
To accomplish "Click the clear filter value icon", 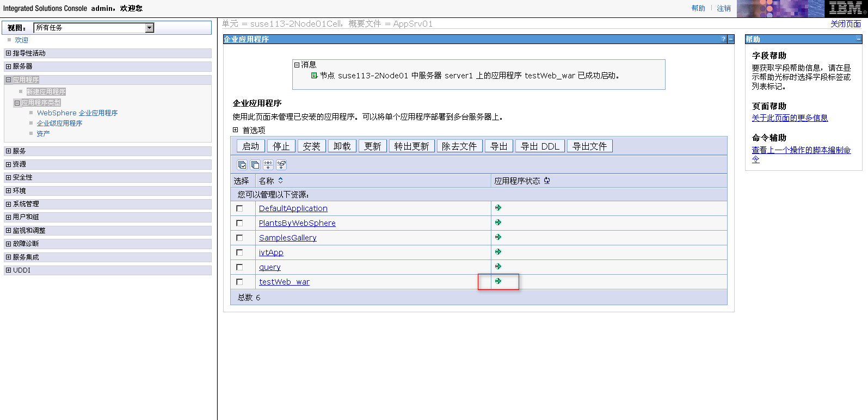I will click(281, 165).
